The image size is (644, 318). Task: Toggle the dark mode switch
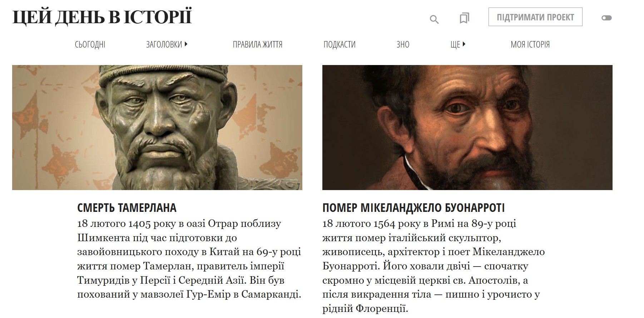606,18
